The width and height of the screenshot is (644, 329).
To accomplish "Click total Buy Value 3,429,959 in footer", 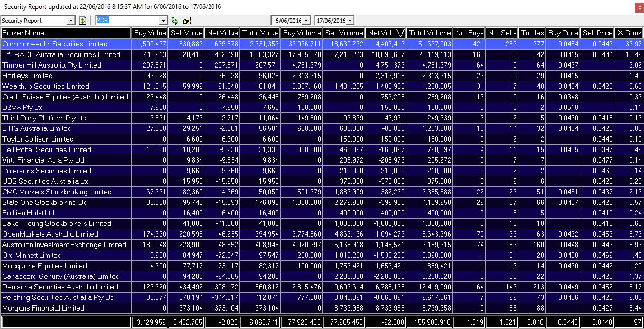I will 150,322.
